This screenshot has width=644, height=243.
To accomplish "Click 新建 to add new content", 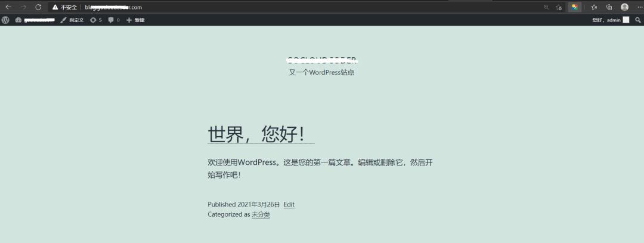I will click(x=135, y=20).
